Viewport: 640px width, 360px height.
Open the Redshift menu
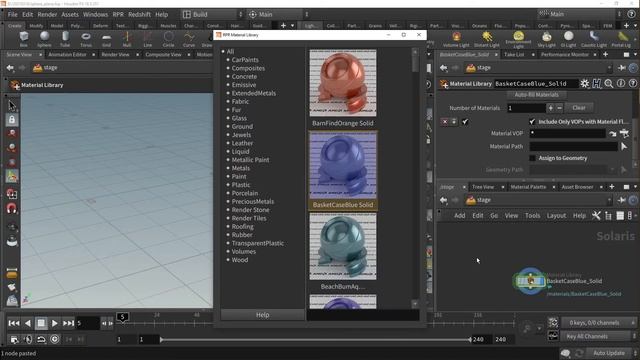pos(140,14)
